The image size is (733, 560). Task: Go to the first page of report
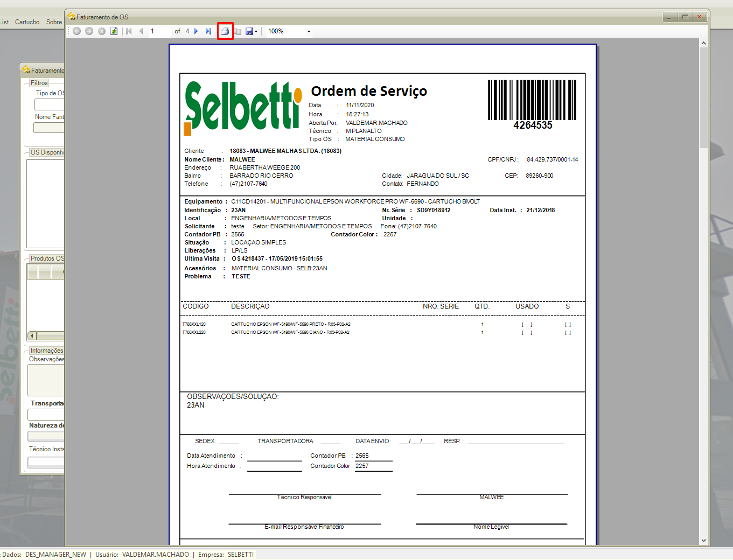click(129, 31)
